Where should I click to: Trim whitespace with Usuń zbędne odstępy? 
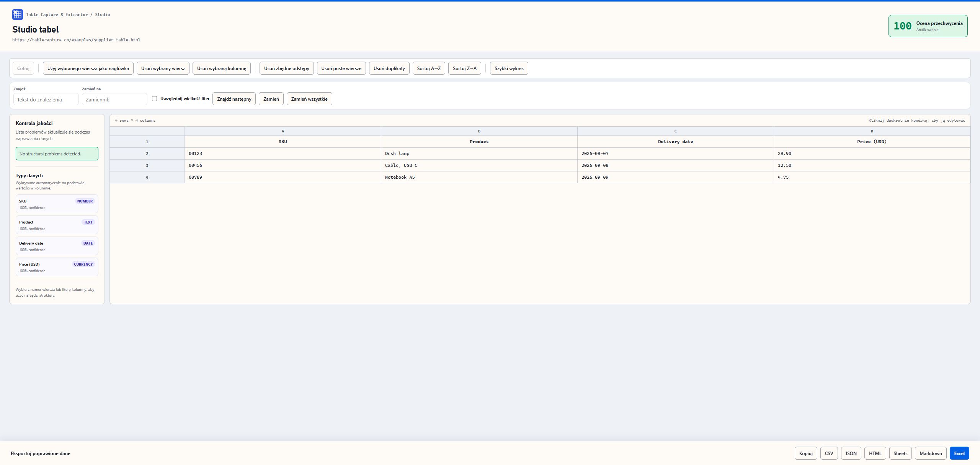pyautogui.click(x=287, y=69)
